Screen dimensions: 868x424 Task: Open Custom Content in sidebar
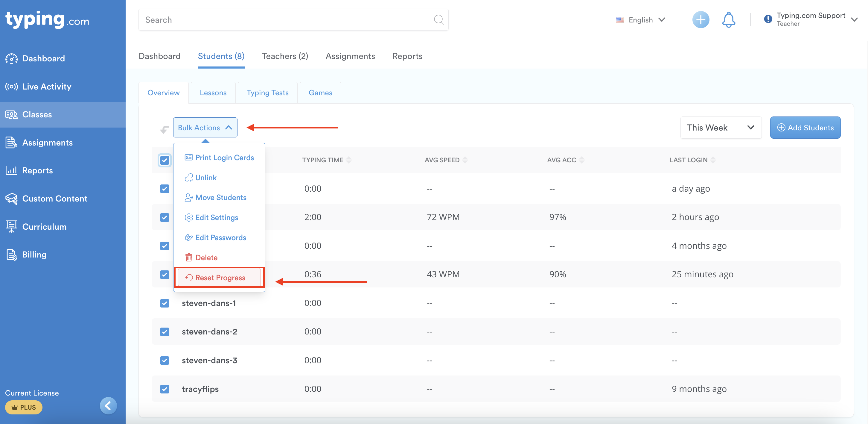(55, 199)
